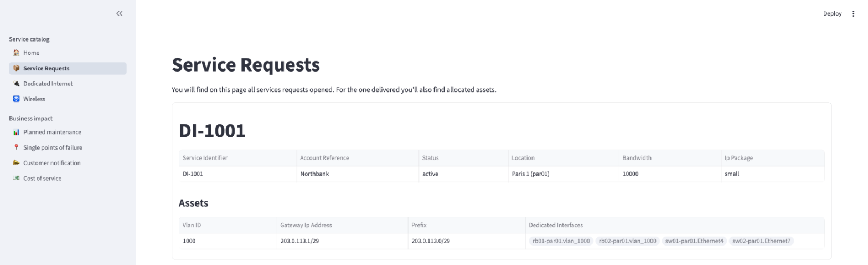Click the Bandwidth column header
Viewport: 868px width, 265px height.
click(x=670, y=158)
